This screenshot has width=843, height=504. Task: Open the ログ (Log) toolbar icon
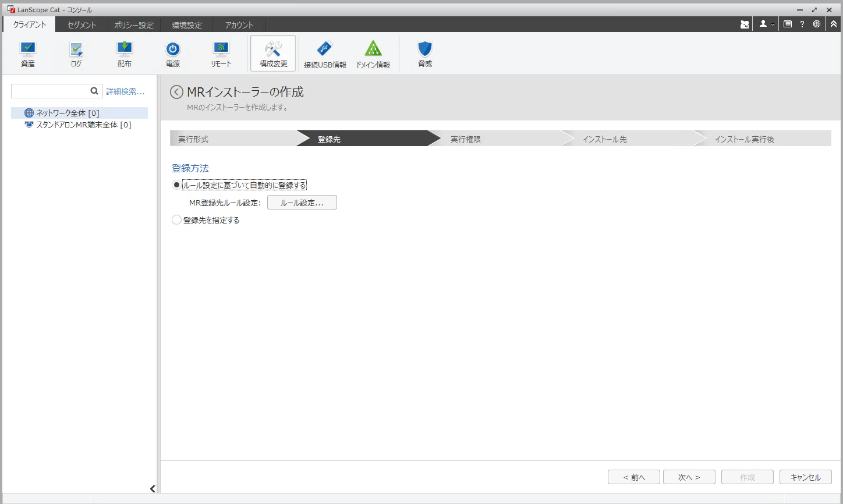76,54
